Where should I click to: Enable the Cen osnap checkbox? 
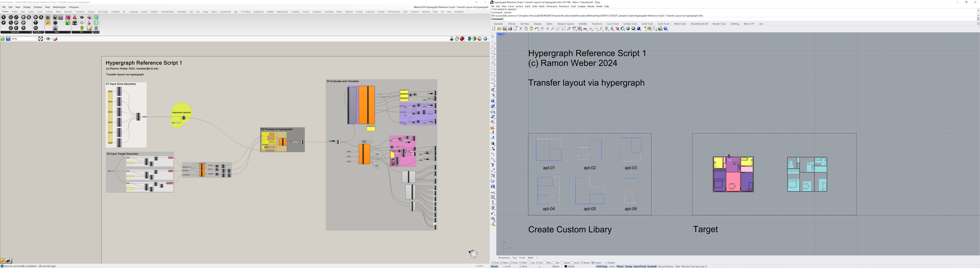click(529, 263)
